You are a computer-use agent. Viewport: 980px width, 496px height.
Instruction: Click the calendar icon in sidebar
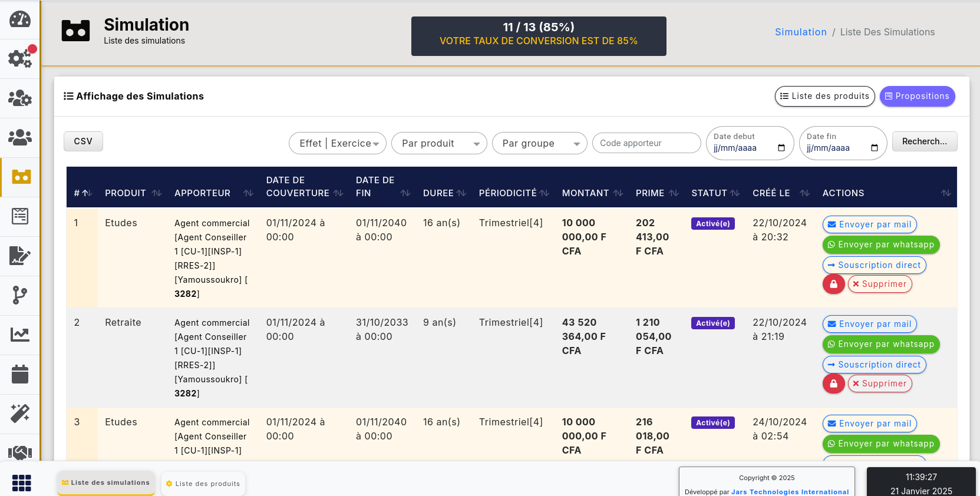pyautogui.click(x=20, y=374)
